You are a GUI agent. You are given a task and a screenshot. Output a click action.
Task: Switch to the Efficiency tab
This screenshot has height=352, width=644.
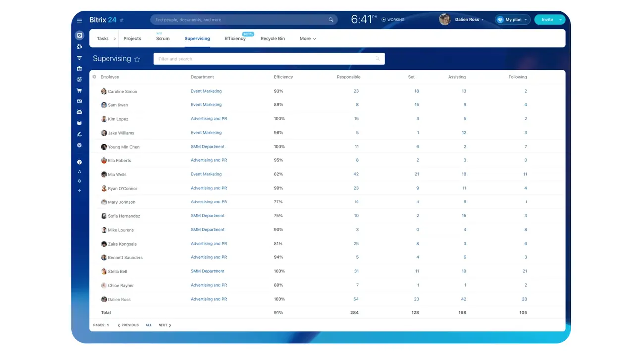point(235,38)
